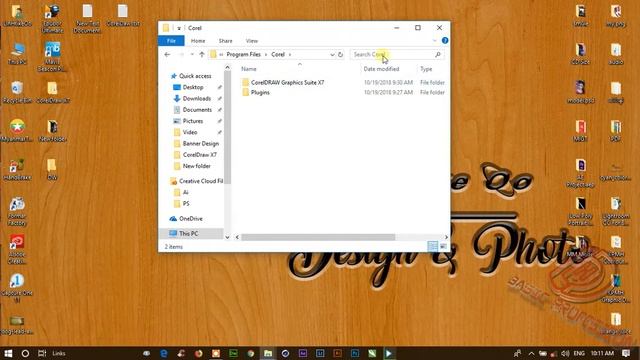Open This PC desktop icon
640x360 pixels.
pyautogui.click(x=17, y=53)
